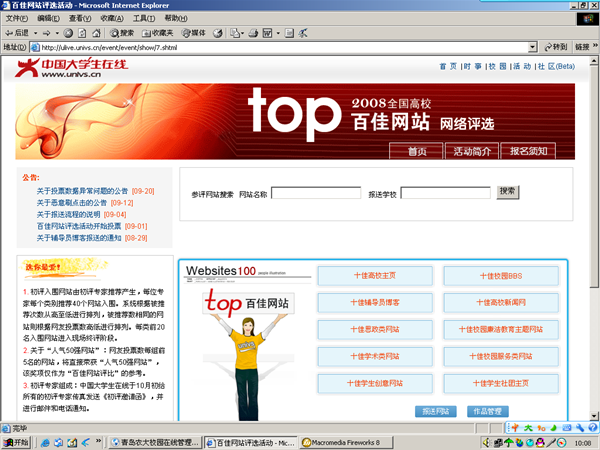
Task: Select the 十佳高校新闻网 category button
Action: [501, 302]
